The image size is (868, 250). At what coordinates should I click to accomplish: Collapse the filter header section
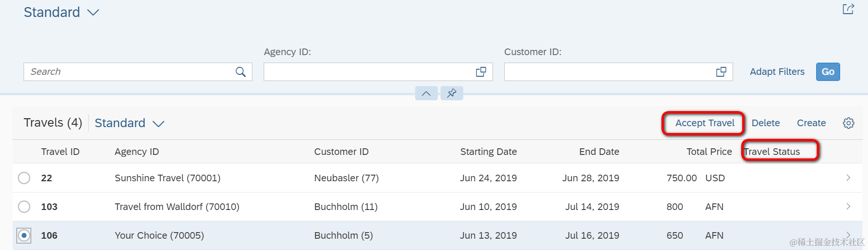click(426, 93)
